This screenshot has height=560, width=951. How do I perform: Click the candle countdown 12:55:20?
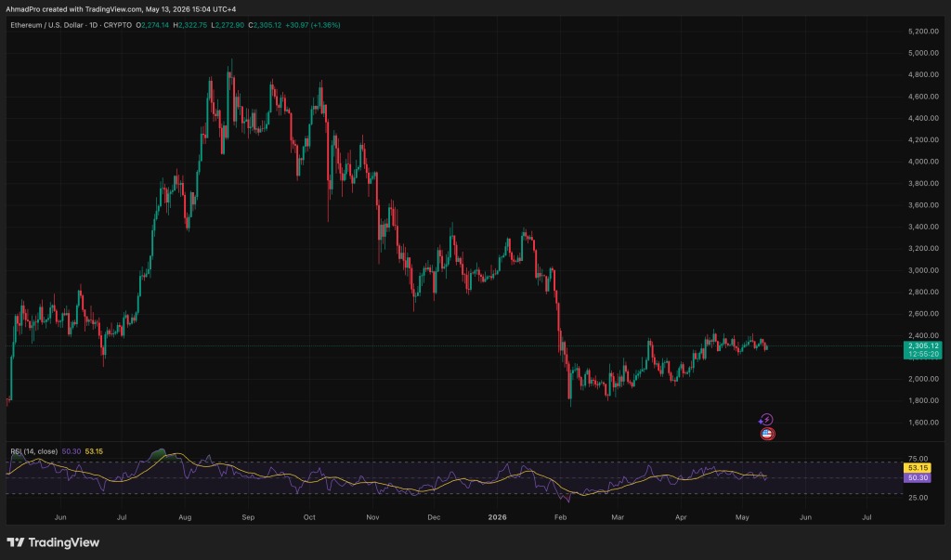[x=923, y=355]
